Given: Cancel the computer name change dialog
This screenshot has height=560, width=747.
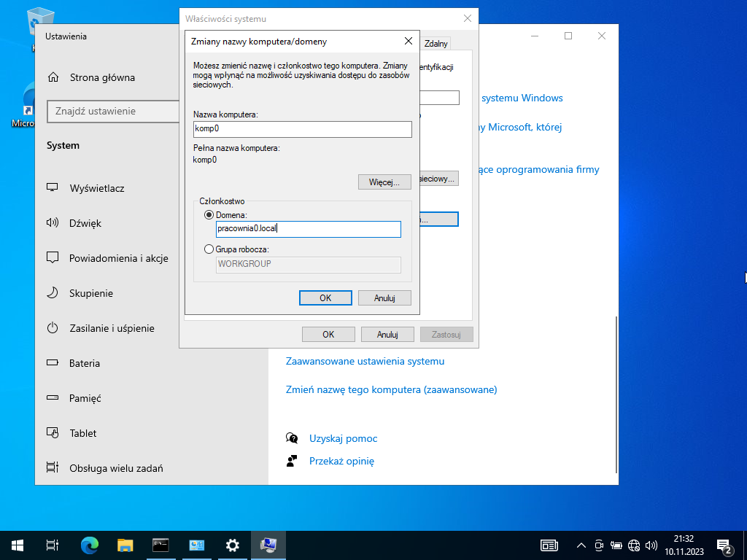Looking at the screenshot, I should (384, 297).
